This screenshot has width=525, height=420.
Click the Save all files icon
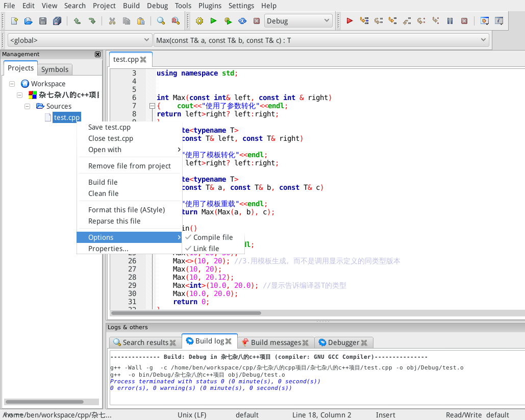[57, 21]
